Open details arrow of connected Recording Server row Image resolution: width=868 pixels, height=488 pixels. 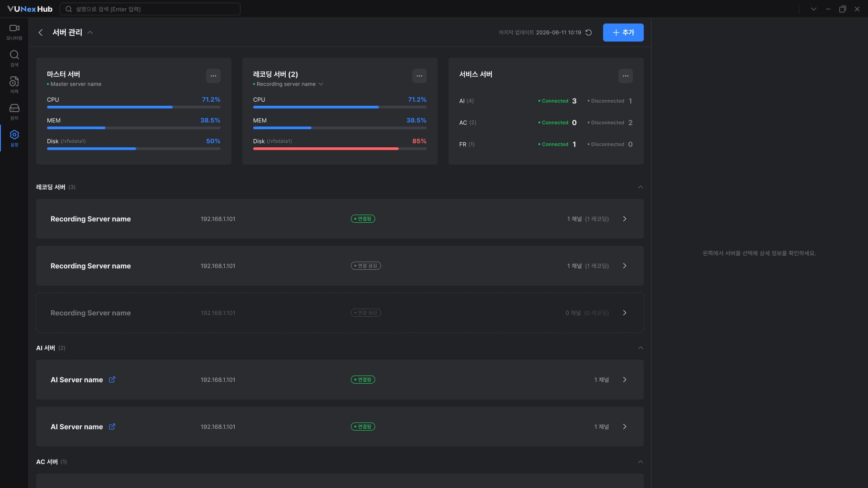pos(625,219)
